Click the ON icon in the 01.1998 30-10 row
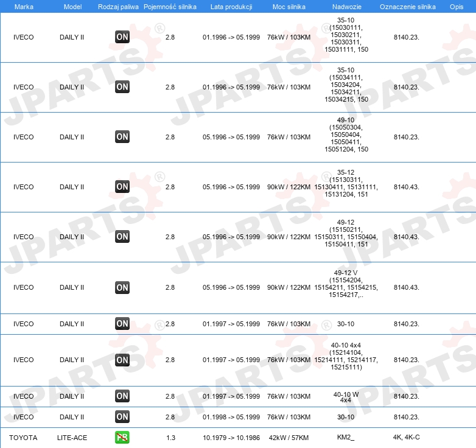Screen dimensions: 476x448 122,417
